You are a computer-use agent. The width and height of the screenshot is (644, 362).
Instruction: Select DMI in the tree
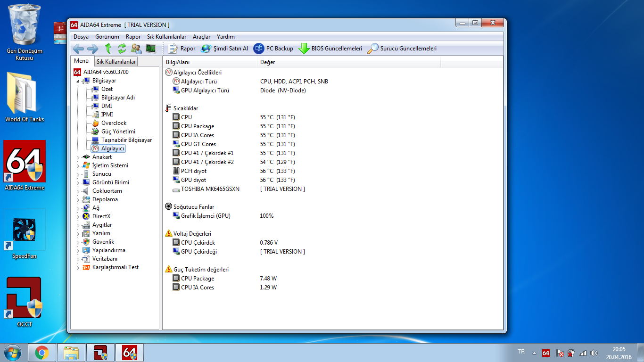coord(107,106)
